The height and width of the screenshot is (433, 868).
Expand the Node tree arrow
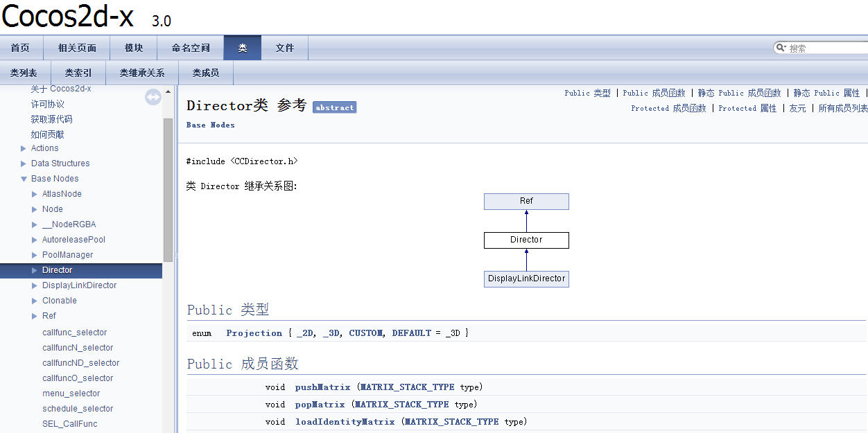[x=35, y=209]
